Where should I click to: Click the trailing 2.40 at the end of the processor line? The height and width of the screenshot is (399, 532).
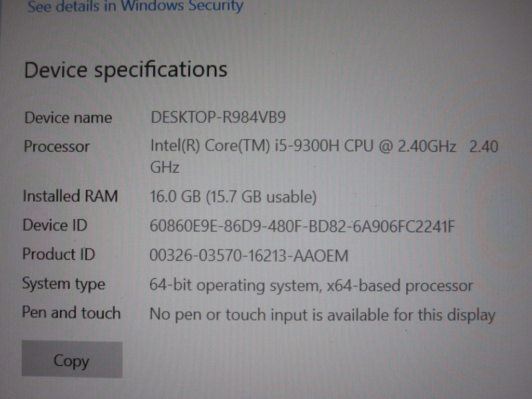484,147
